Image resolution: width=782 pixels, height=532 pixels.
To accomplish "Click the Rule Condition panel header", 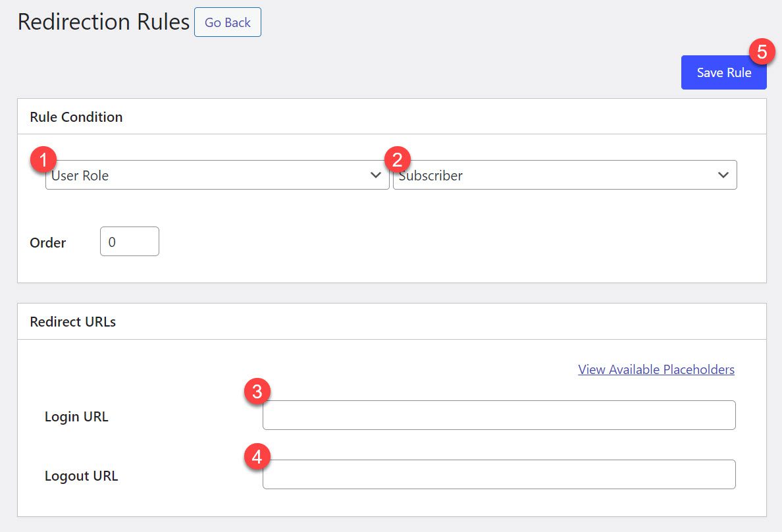I will click(x=76, y=117).
